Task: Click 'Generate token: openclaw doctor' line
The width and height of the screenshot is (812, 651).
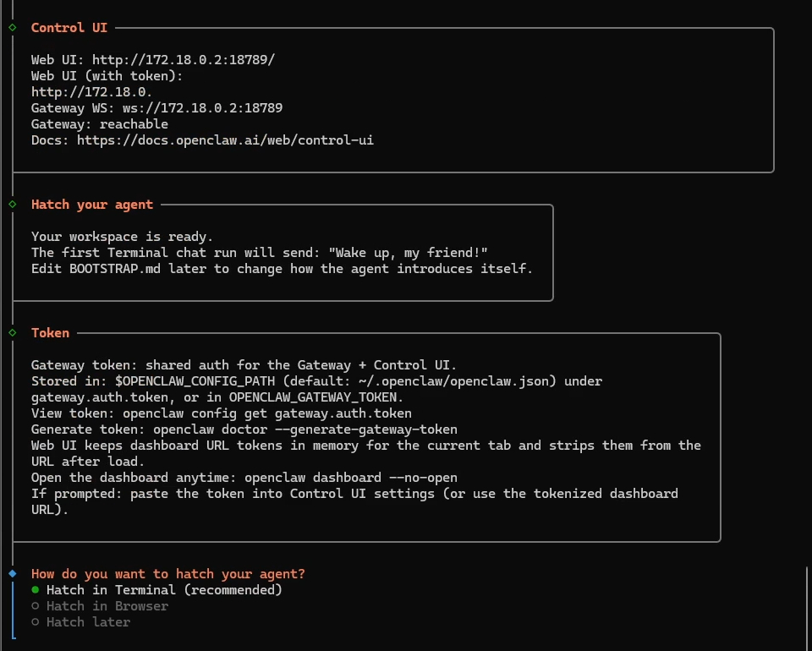Action: [244, 429]
